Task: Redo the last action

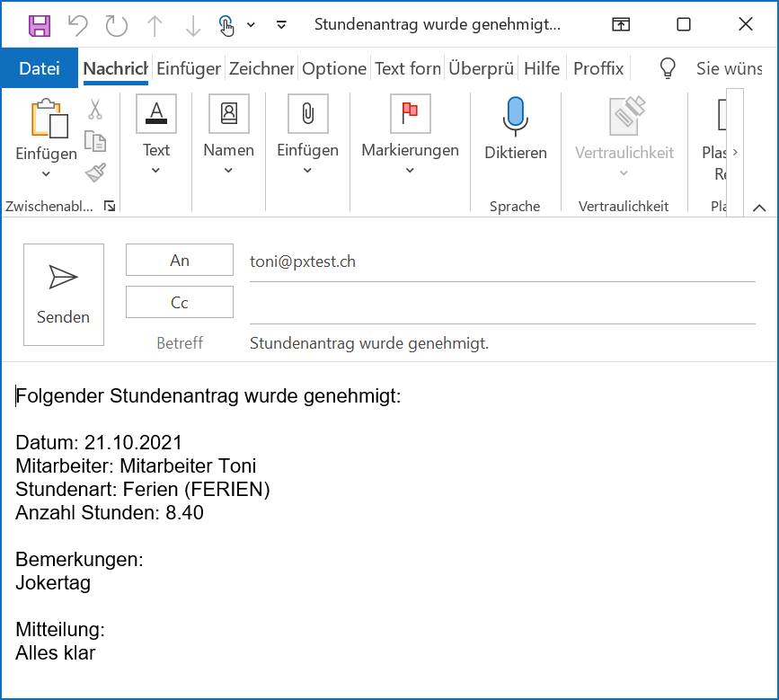Action: click(116, 25)
